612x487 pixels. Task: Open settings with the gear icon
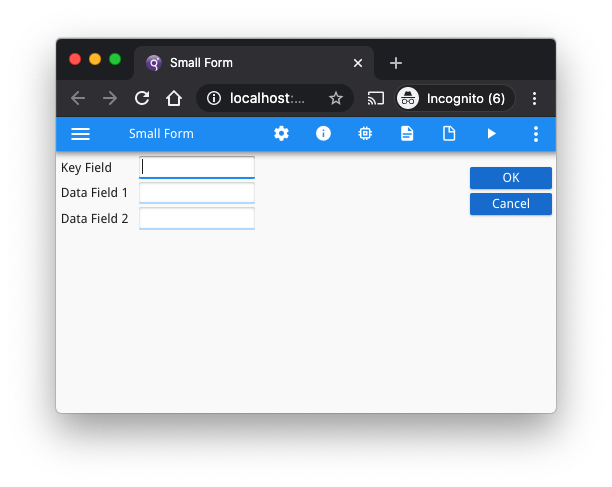(x=281, y=134)
